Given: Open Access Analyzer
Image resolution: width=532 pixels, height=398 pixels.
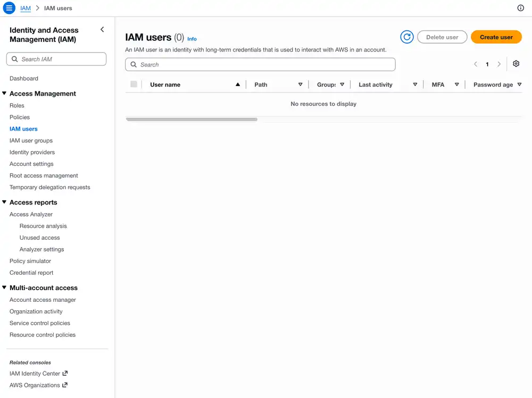Looking at the screenshot, I should tap(31, 214).
